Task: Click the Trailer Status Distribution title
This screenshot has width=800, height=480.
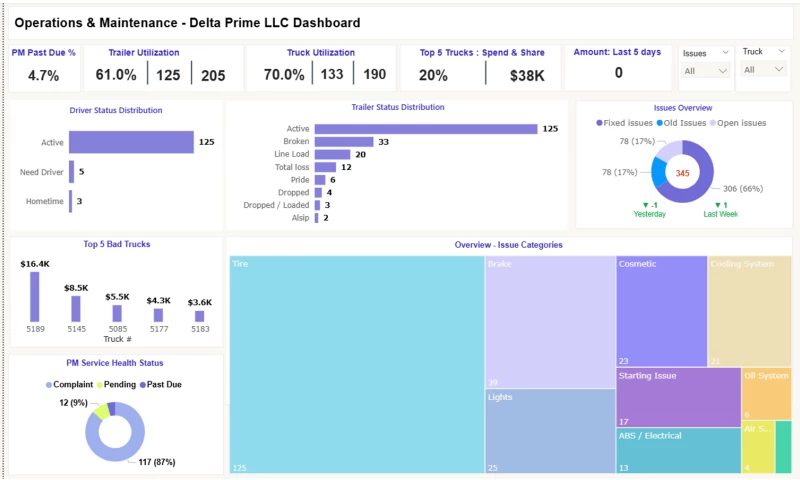Action: pos(397,107)
